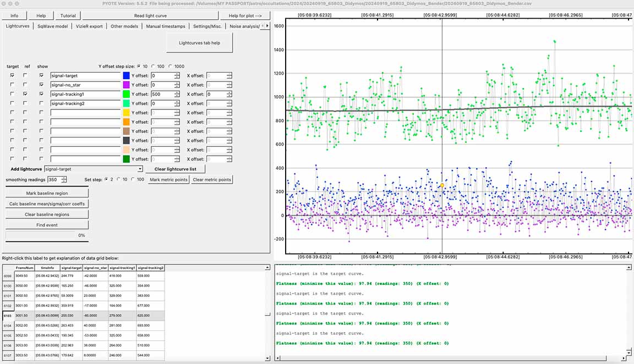The image size is (634, 364).
Task: Select Set step 100 radio button
Action: pyautogui.click(x=133, y=179)
